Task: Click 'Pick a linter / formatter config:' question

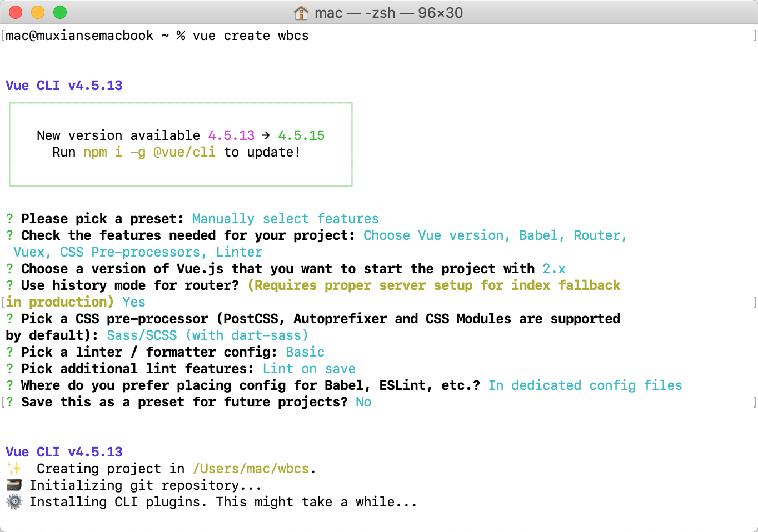Action: pyautogui.click(x=149, y=352)
